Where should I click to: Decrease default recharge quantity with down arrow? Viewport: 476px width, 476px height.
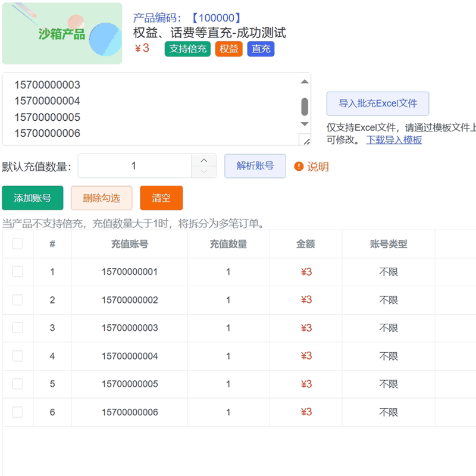[204, 172]
